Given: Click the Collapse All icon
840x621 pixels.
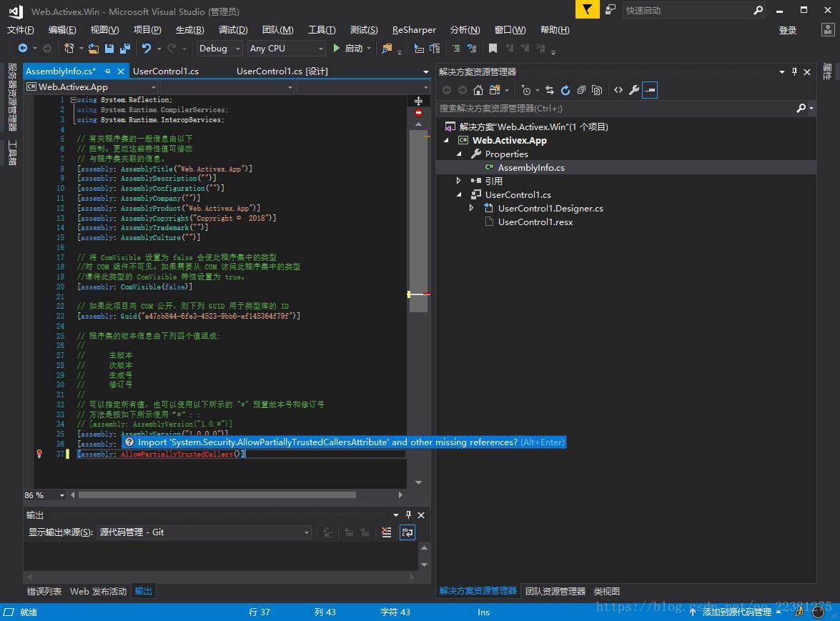Looking at the screenshot, I should 581,90.
